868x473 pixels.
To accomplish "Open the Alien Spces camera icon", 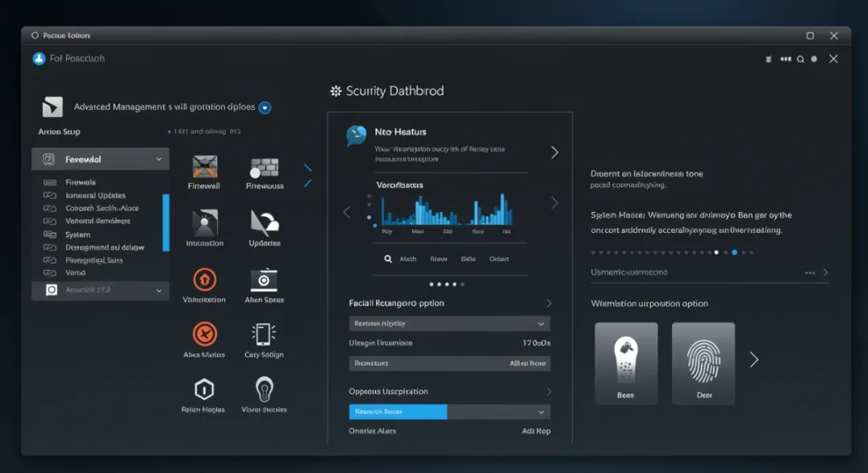I will [x=264, y=279].
